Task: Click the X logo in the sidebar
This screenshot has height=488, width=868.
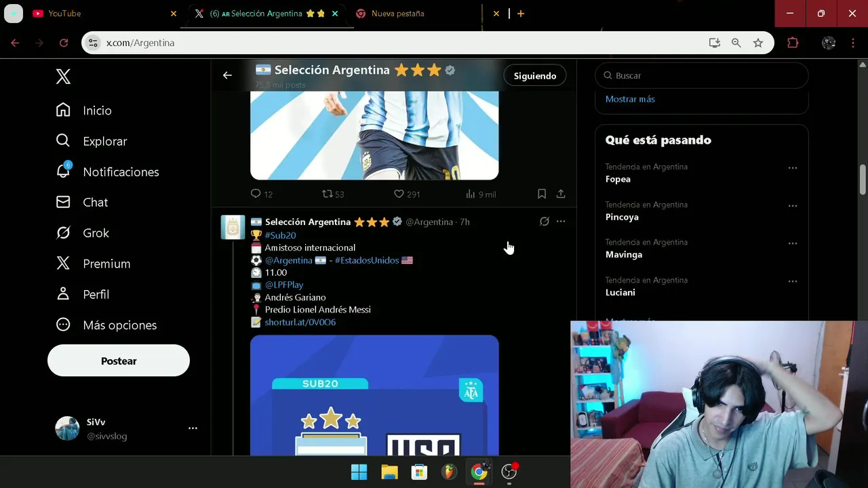Action: click(x=63, y=77)
